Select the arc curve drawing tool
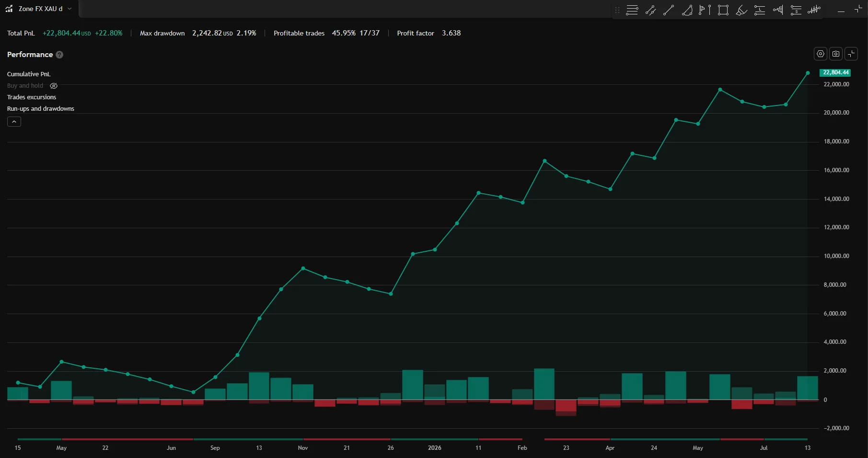Screen dimensions: 868x458 click(x=687, y=10)
